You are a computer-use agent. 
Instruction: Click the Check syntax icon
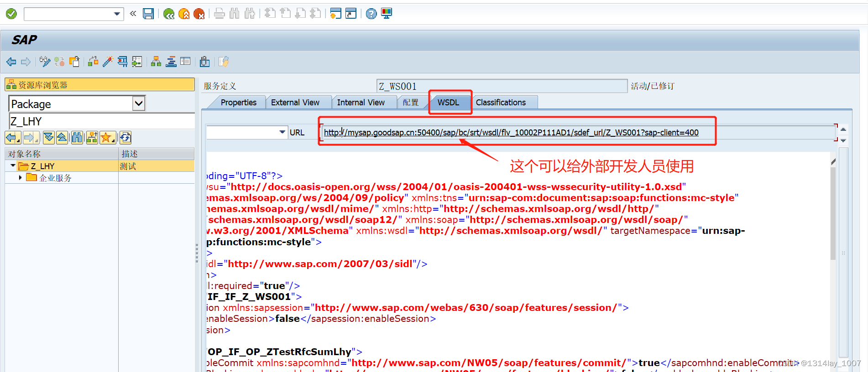pos(93,62)
